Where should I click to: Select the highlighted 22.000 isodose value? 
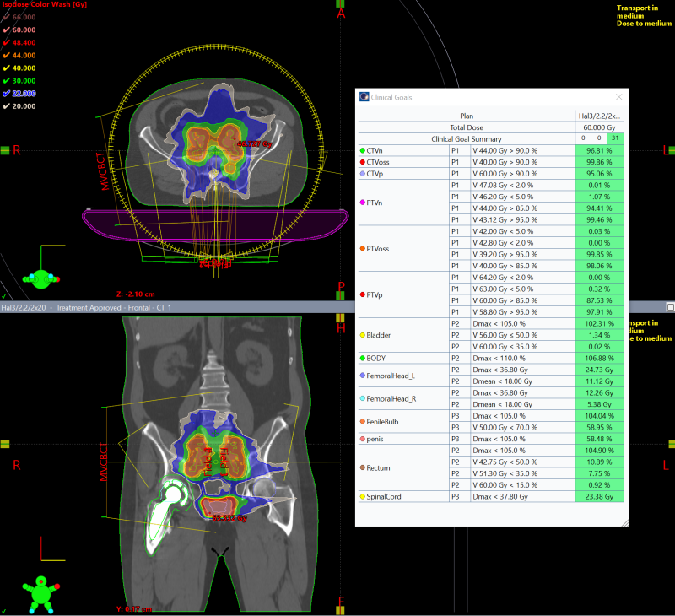point(24,93)
